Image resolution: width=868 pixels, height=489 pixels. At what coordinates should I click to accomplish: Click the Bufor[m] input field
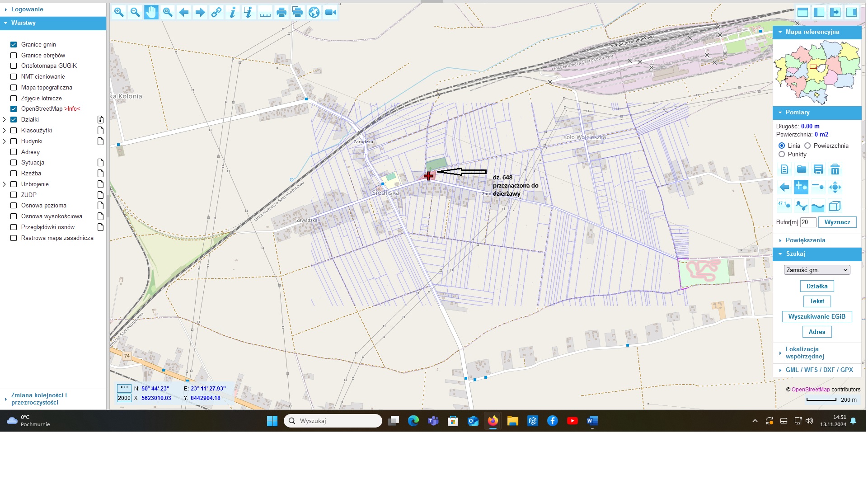pyautogui.click(x=807, y=222)
